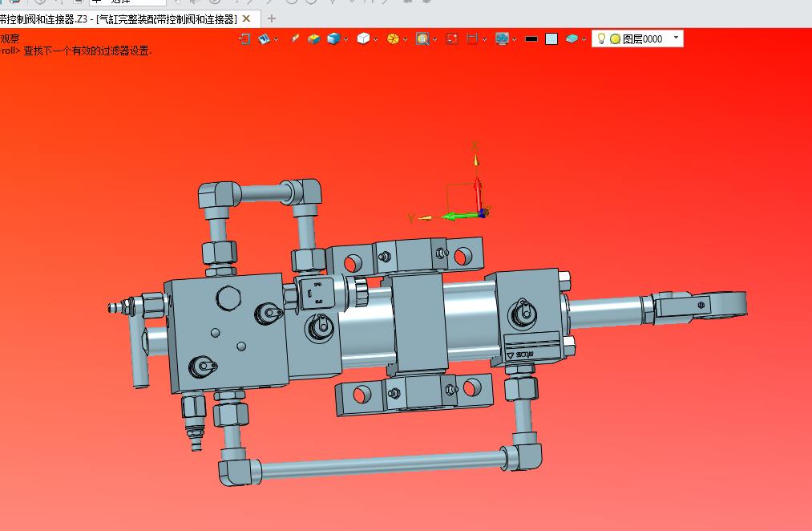This screenshot has height=531, width=812.
Task: Open the 图层0000 layer dropdown
Action: coord(676,38)
